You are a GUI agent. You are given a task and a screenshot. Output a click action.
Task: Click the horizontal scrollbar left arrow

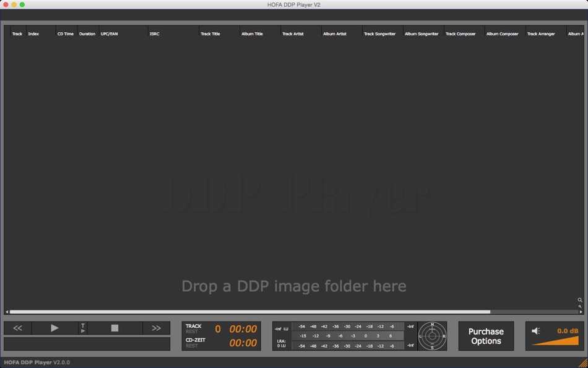7,312
